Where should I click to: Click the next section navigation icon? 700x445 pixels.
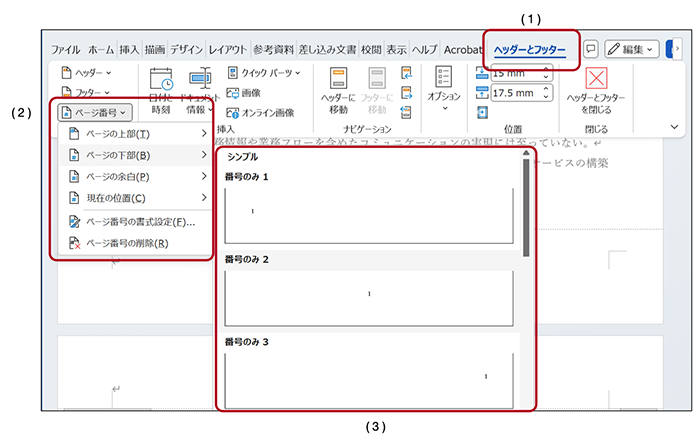point(406,93)
